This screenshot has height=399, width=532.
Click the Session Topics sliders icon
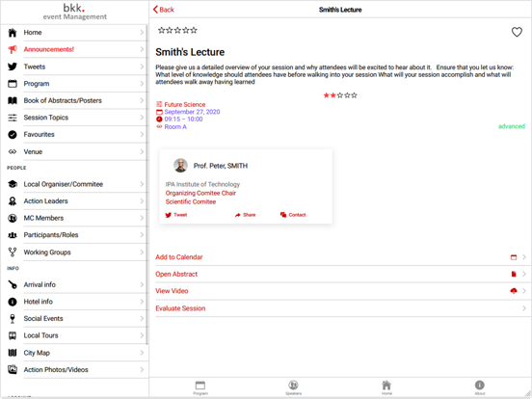[13, 118]
